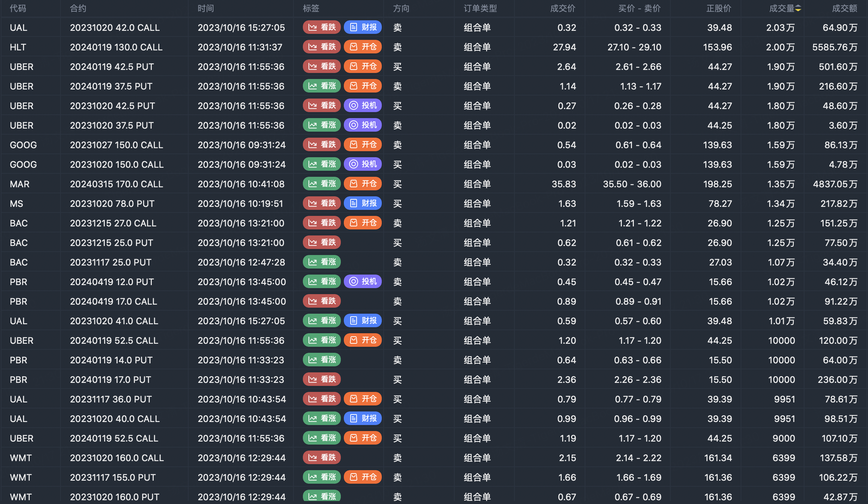The width and height of the screenshot is (868, 504).
Task: Click 财报 tag in UAL 42.0 CALL row
Action: [x=363, y=27]
